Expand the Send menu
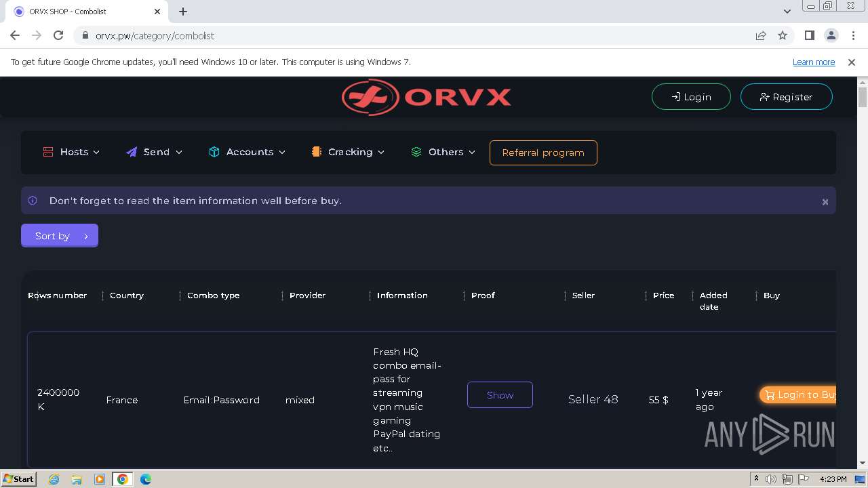This screenshot has height=488, width=868. click(154, 152)
